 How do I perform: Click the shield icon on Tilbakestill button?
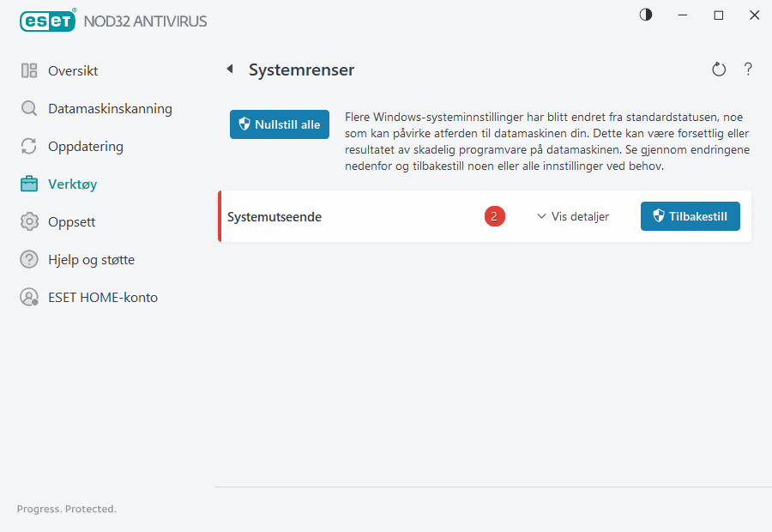(659, 216)
